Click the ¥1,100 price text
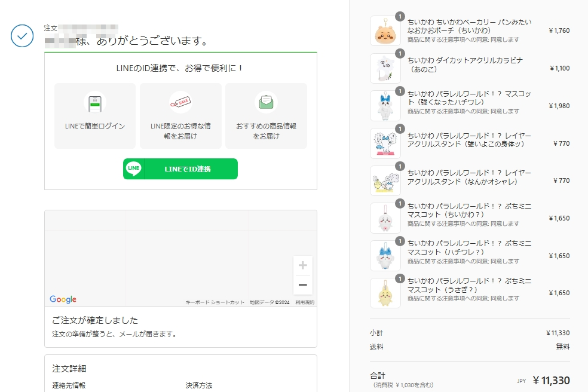The width and height of the screenshot is (588, 392). (559, 68)
